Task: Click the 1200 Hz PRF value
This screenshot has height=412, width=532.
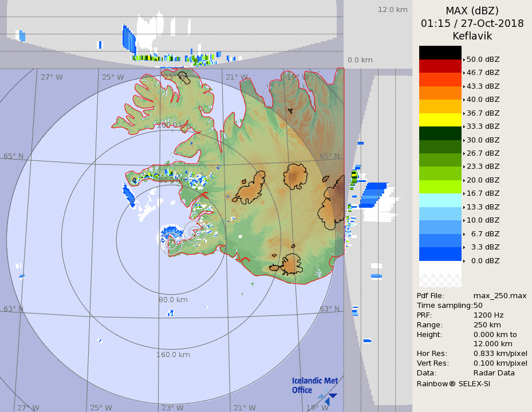Action: point(488,315)
